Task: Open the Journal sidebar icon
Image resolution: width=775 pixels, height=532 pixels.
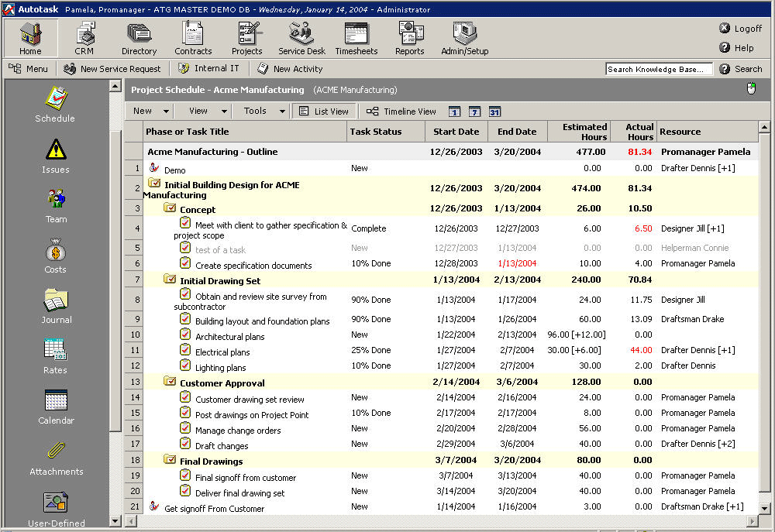Action: pyautogui.click(x=56, y=306)
